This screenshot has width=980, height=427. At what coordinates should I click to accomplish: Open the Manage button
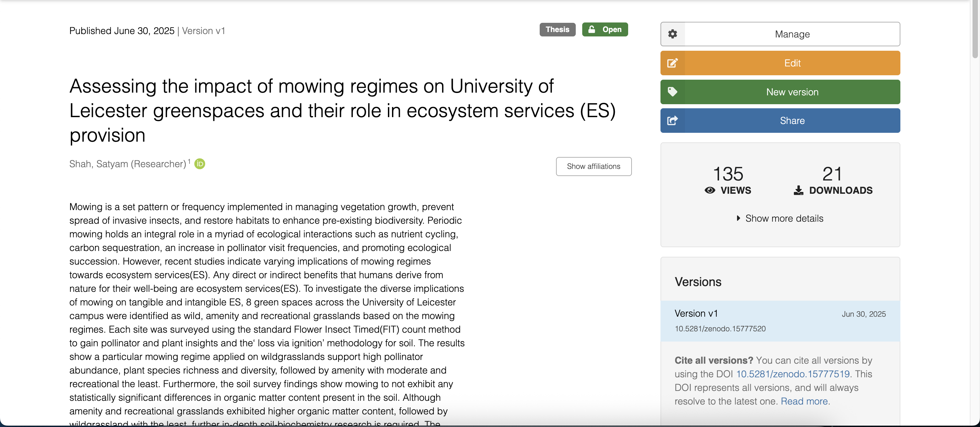pyautogui.click(x=792, y=34)
